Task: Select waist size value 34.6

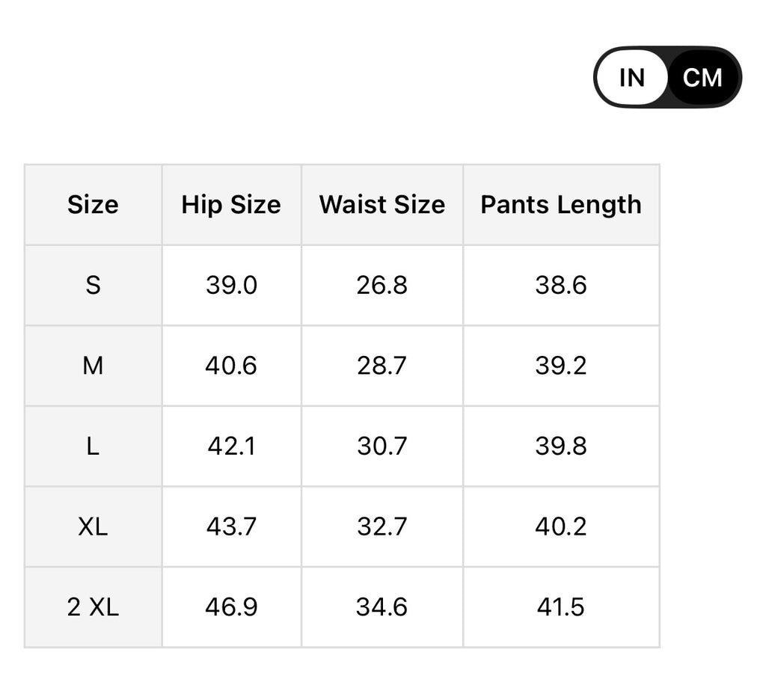Action: pyautogui.click(x=382, y=607)
